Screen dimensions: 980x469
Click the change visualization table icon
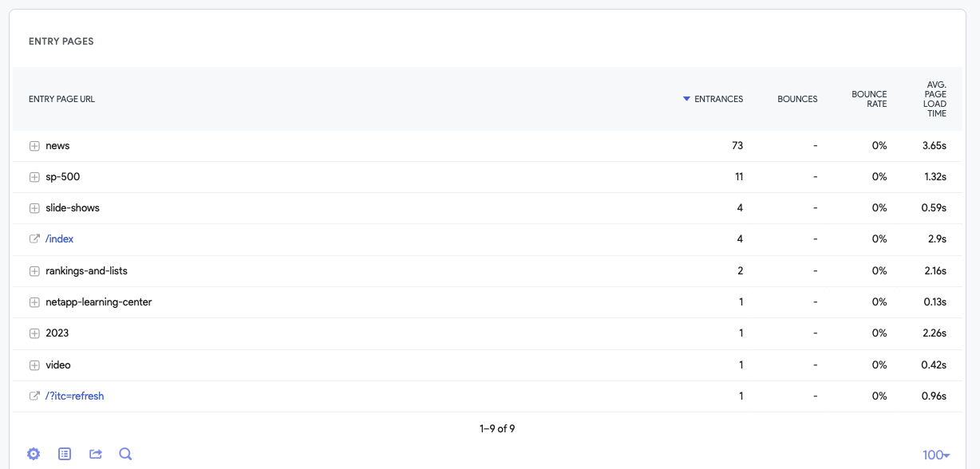click(x=65, y=454)
